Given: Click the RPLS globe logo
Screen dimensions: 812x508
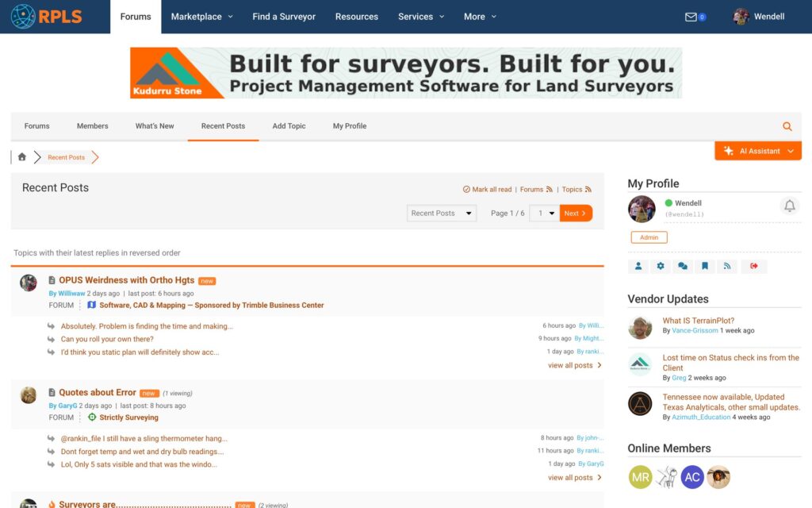Looking at the screenshot, I should [47, 16].
